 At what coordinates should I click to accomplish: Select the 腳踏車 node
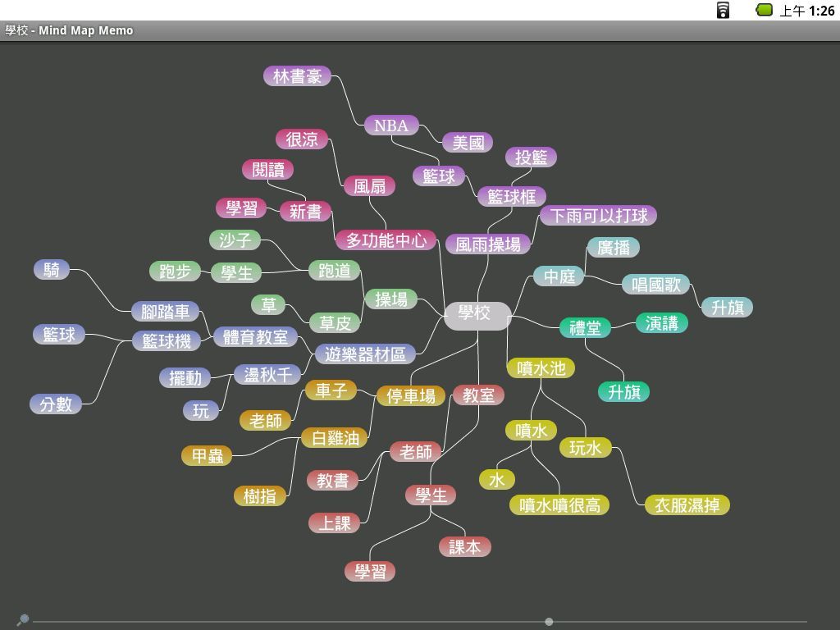166,312
